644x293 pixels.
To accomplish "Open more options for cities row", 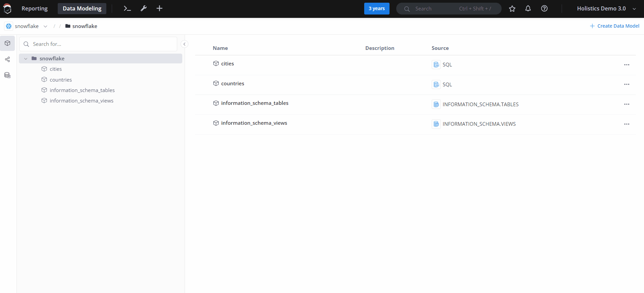I will pyautogui.click(x=627, y=65).
